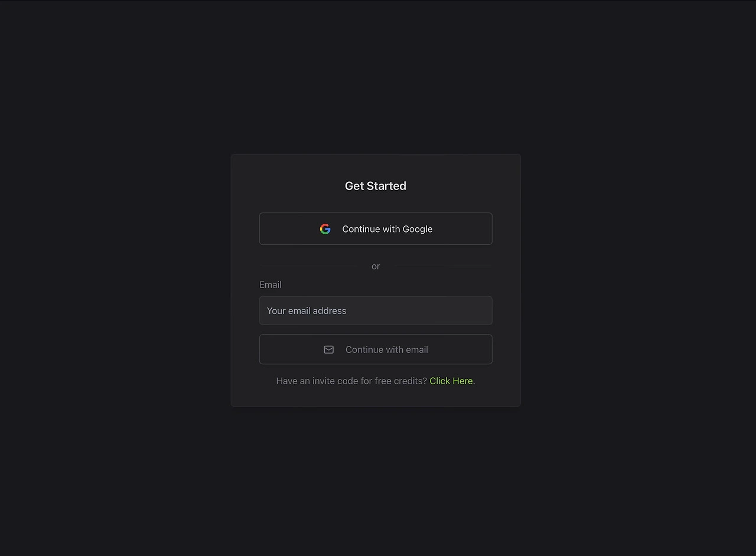Click the "or" divider text
756x556 pixels.
[376, 266]
